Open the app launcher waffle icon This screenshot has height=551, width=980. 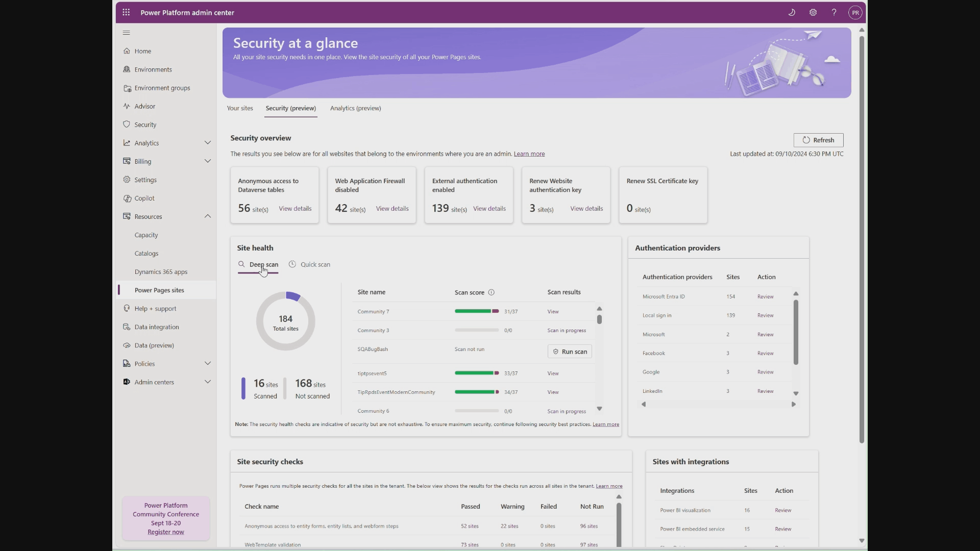pos(126,12)
